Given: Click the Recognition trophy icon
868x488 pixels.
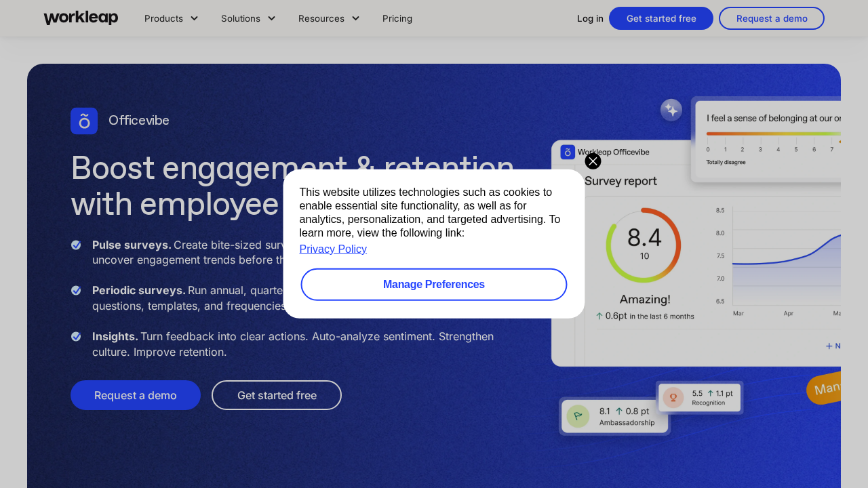Looking at the screenshot, I should (673, 397).
